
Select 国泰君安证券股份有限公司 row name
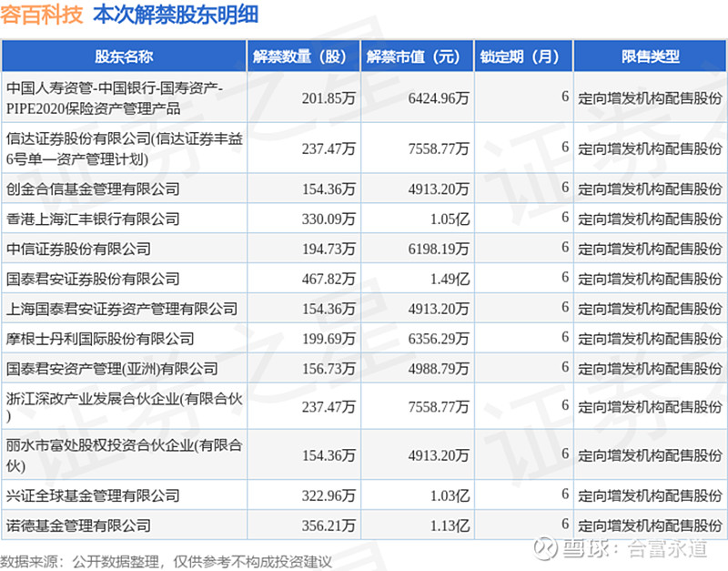[x=93, y=279]
